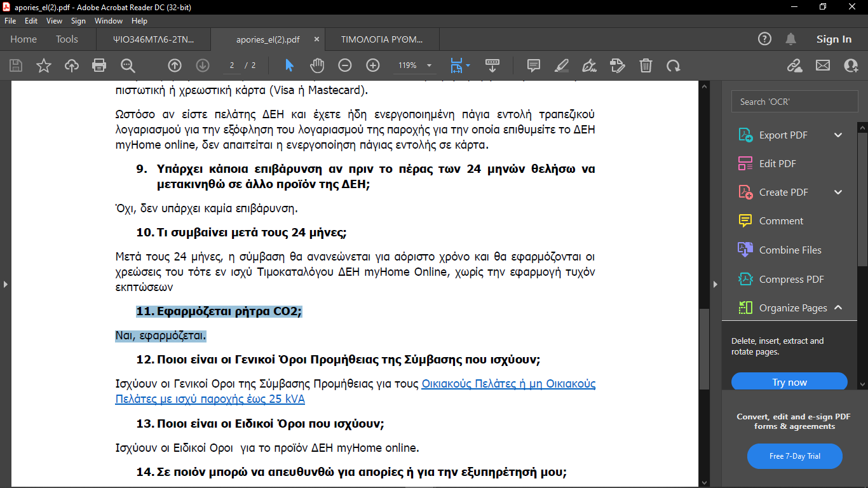Activate the Selection arrow tool

tap(289, 65)
